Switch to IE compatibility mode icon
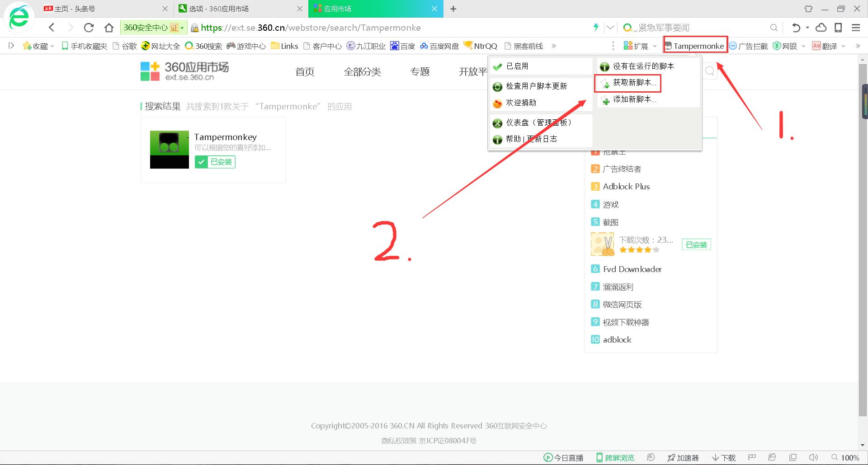 (x=772, y=457)
